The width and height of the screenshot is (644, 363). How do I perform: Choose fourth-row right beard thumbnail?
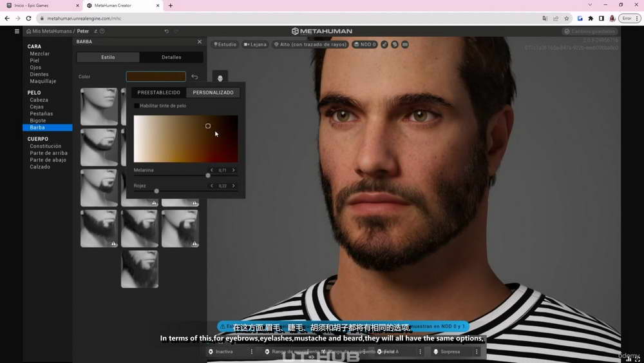pos(180,229)
